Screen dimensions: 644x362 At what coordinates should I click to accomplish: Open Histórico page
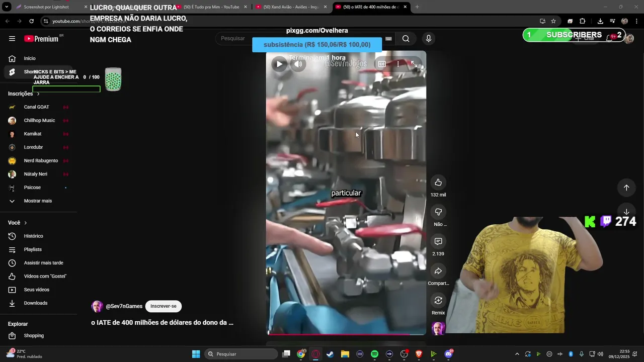point(38,236)
